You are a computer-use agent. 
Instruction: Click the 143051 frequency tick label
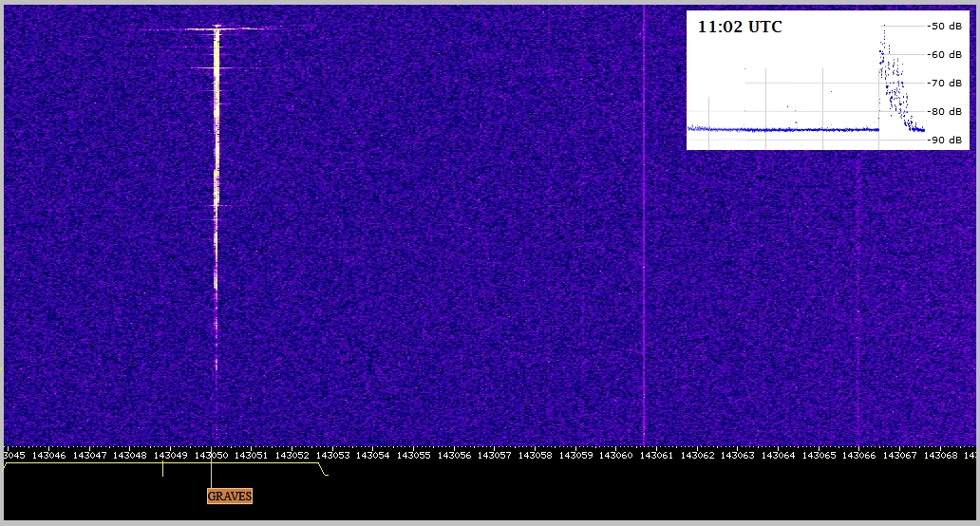(252, 456)
